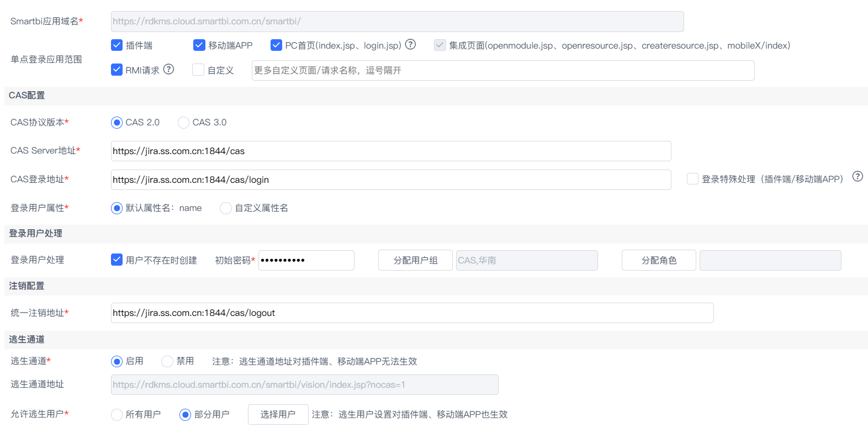Uncheck the 移动端APP checkbox
The height and width of the screenshot is (433, 868).
point(199,45)
